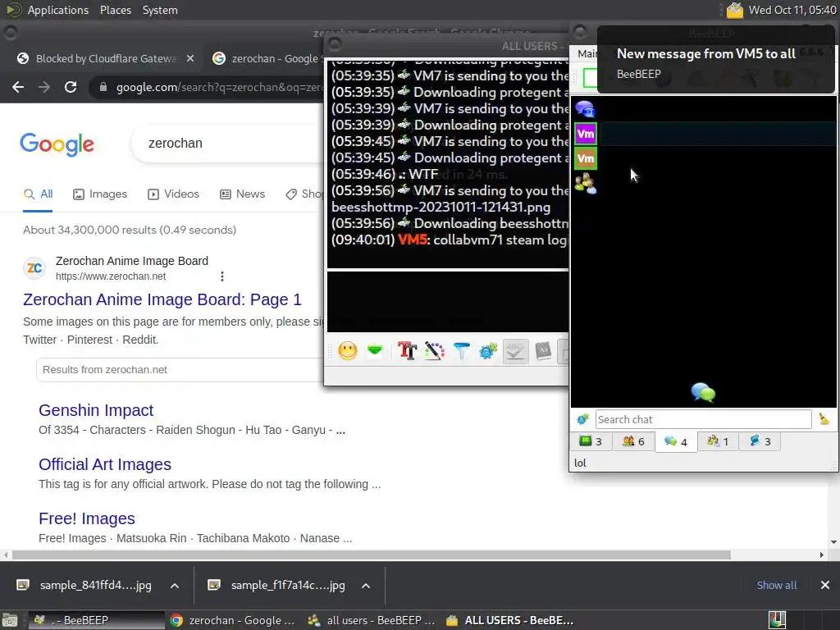Open chat settings gear icon in toolbar
The height and width of the screenshot is (630, 840).
(x=488, y=351)
